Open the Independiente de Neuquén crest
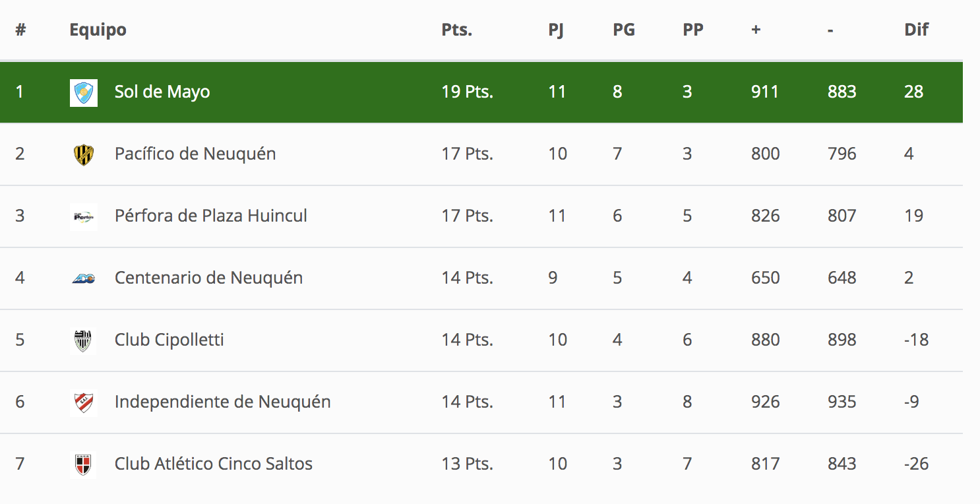This screenshot has width=980, height=504. click(x=84, y=402)
